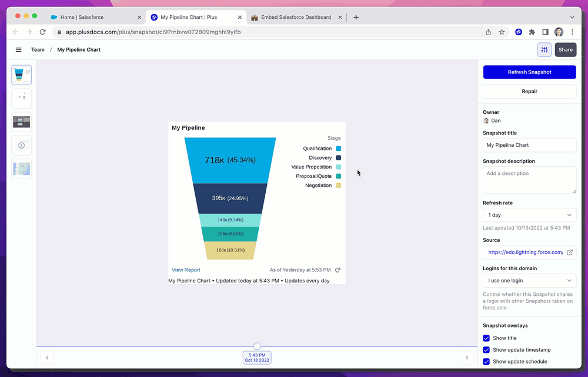588x377 pixels.
Task: Bookmark this page with the star icon
Action: [502, 32]
